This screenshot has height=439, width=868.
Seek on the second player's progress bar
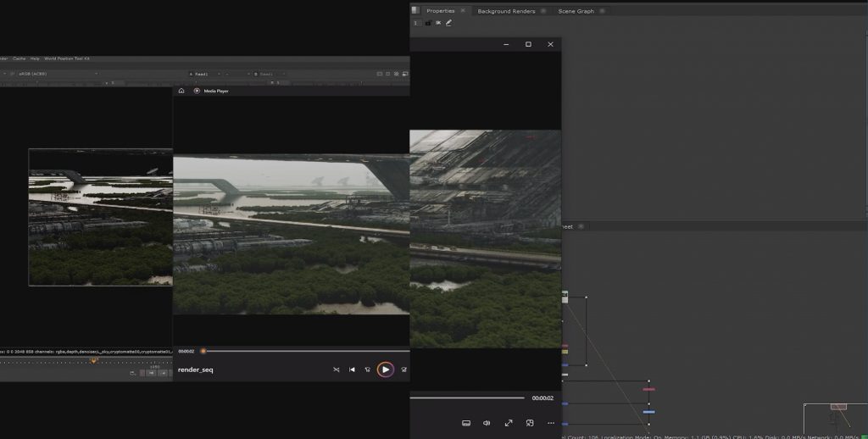(467, 397)
